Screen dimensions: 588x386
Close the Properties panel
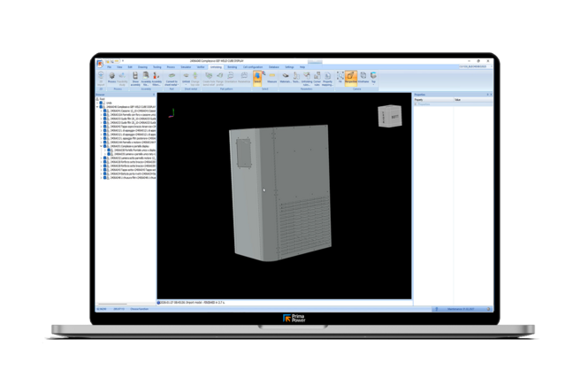point(491,95)
